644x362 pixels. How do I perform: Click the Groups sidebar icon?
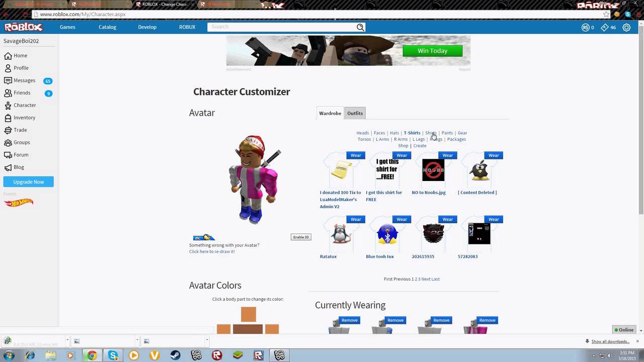coord(8,142)
